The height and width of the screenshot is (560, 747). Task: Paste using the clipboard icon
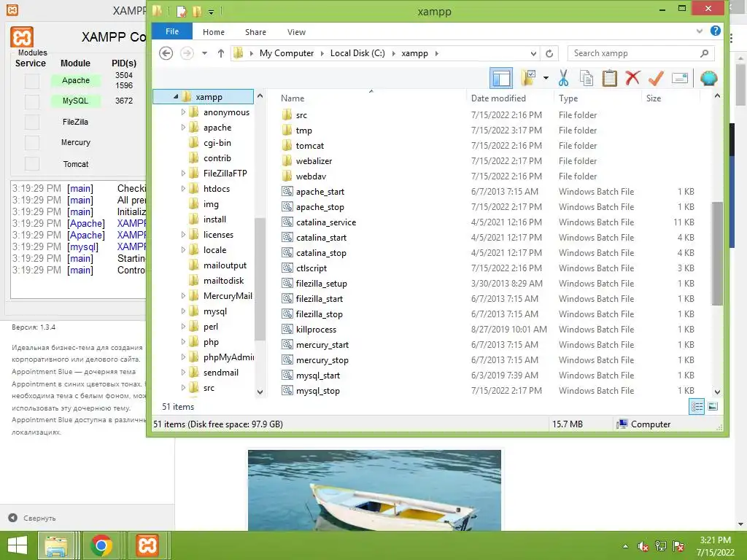tap(609, 78)
